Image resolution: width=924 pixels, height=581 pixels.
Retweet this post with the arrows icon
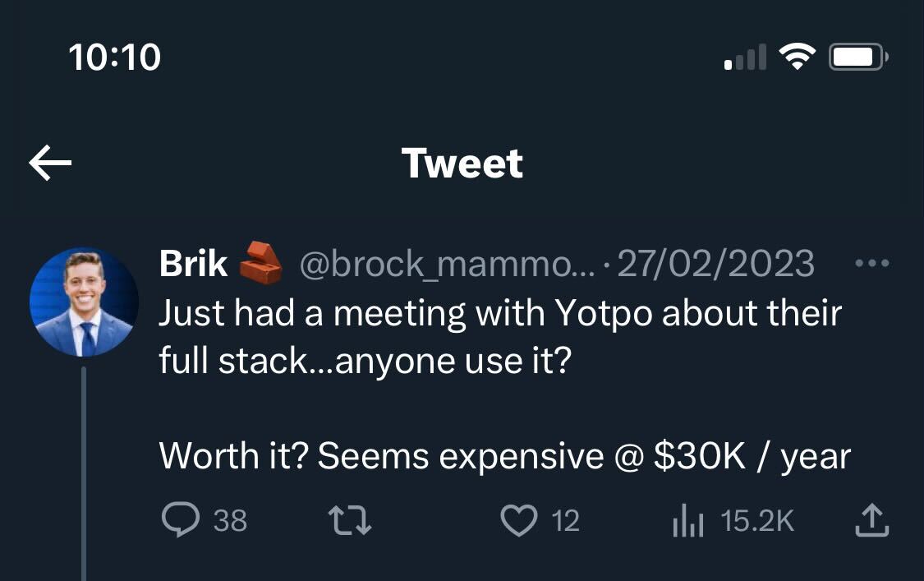pos(350,520)
